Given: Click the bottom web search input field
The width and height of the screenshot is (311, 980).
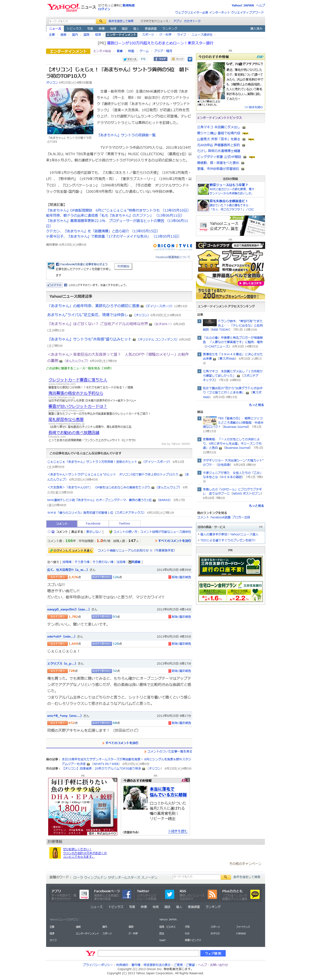Looking at the screenshot, I should pyautogui.click(x=148, y=953).
